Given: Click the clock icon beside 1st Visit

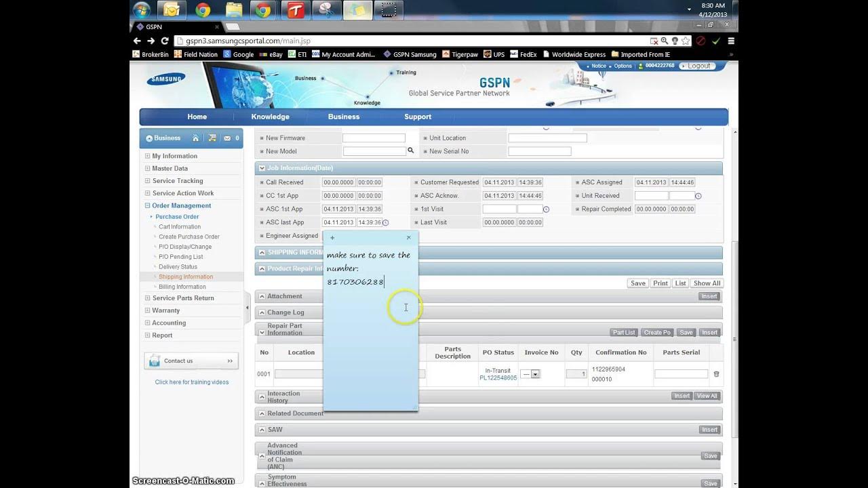Looking at the screenshot, I should pyautogui.click(x=546, y=209).
